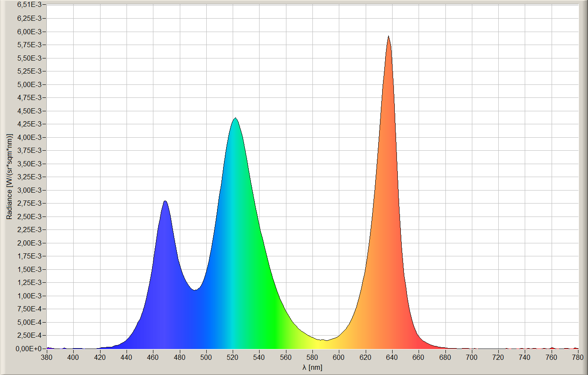The height and width of the screenshot is (375, 588).
Task: Click the 460 x-axis tick label
Action: pyautogui.click(x=153, y=357)
